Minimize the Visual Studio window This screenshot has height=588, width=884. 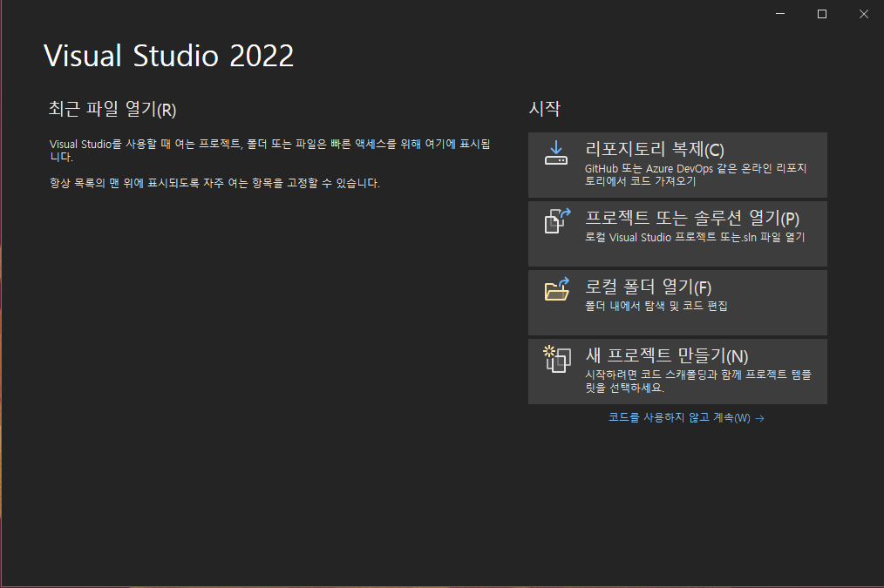780,14
